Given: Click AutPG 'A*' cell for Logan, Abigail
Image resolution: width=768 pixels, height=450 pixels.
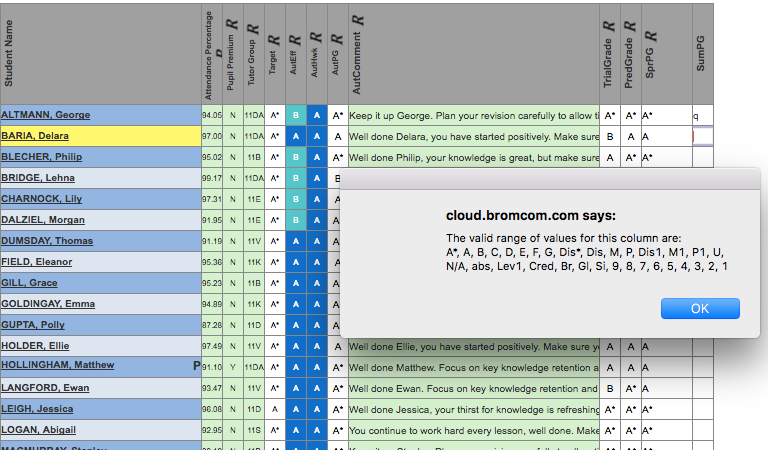Looking at the screenshot, I should pyautogui.click(x=338, y=430).
